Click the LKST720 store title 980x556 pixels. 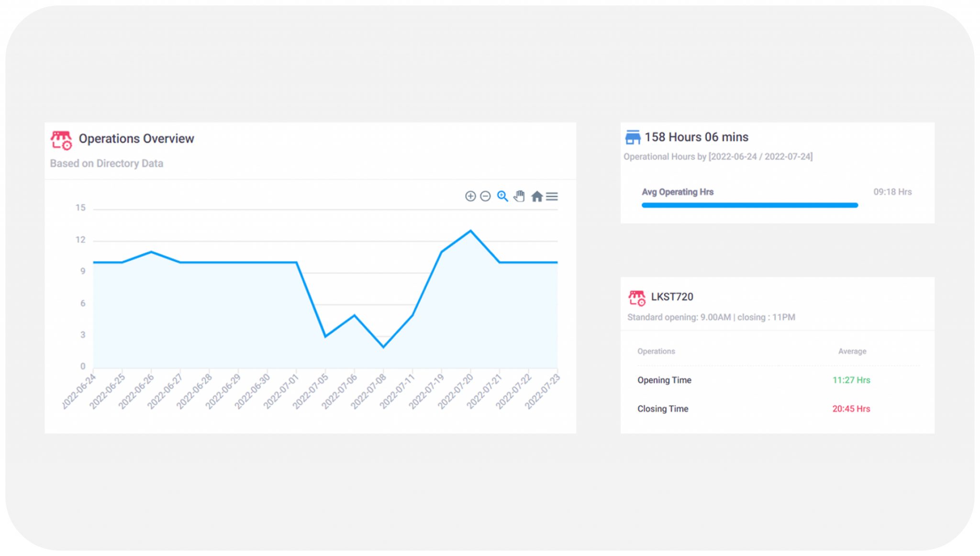[x=672, y=297]
